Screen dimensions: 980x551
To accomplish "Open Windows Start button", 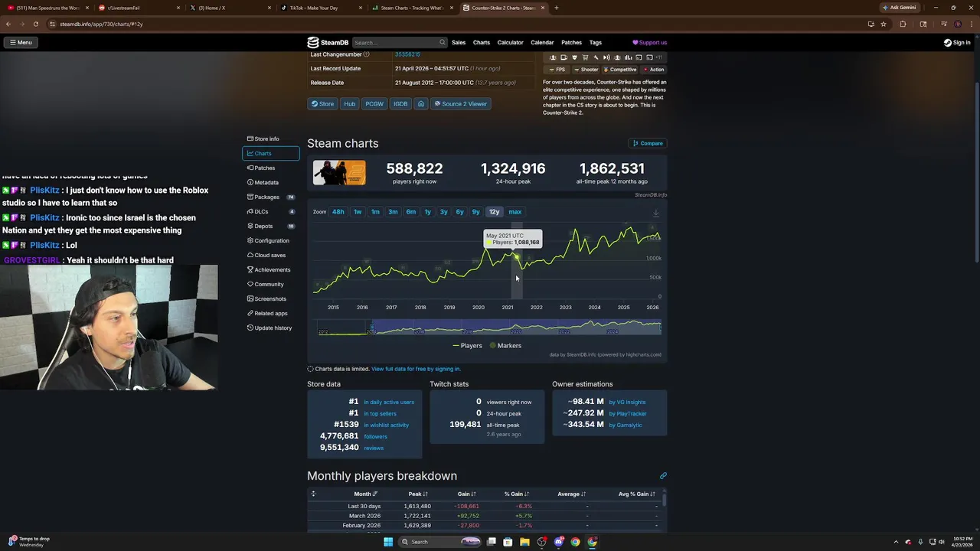I will pos(388,542).
